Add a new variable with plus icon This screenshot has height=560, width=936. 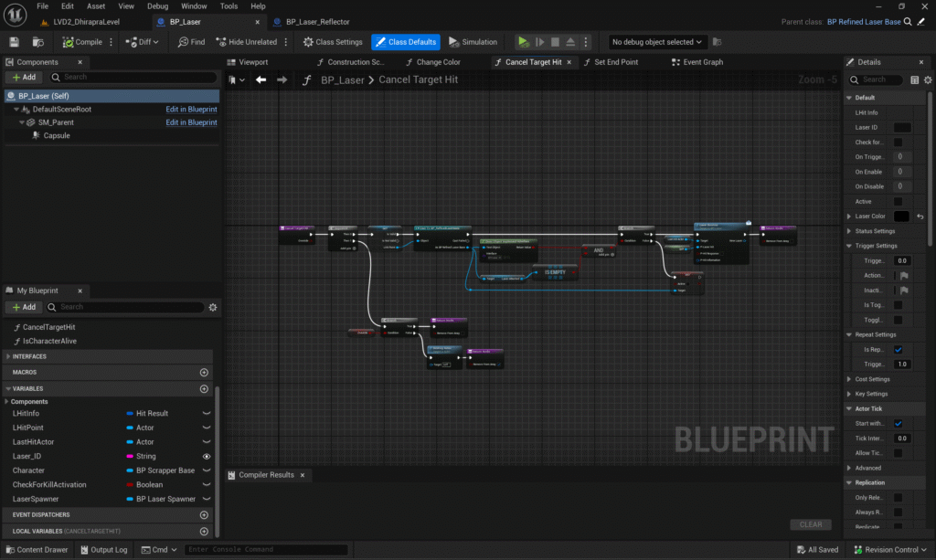[204, 389]
